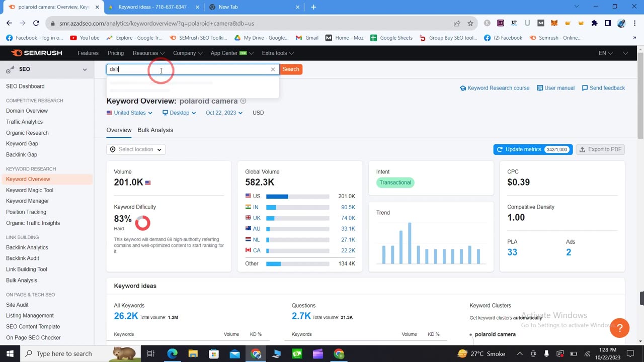Switch to the New Tab browser tab
This screenshot has width=644, height=362.
click(254, 7)
